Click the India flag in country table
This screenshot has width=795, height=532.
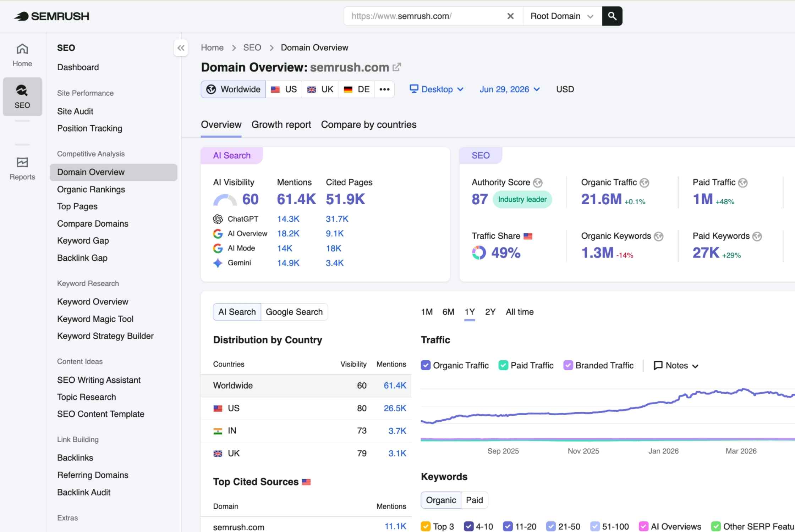(218, 431)
